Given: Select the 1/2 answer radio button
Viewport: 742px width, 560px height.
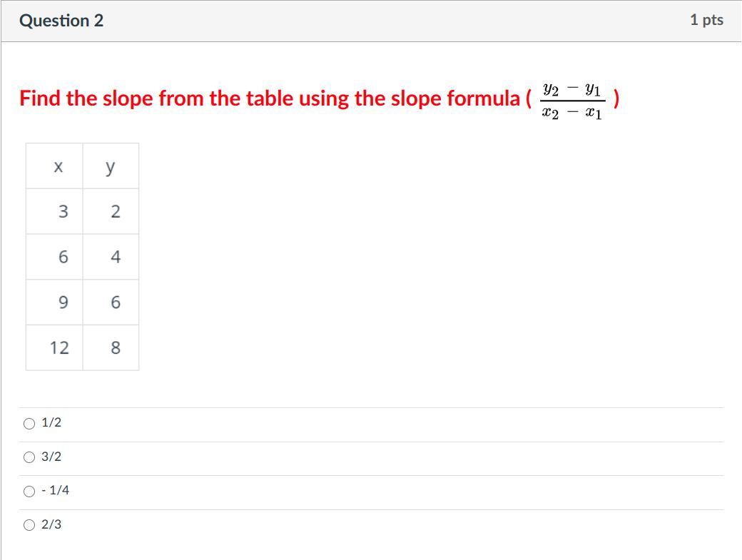Looking at the screenshot, I should tap(29, 424).
